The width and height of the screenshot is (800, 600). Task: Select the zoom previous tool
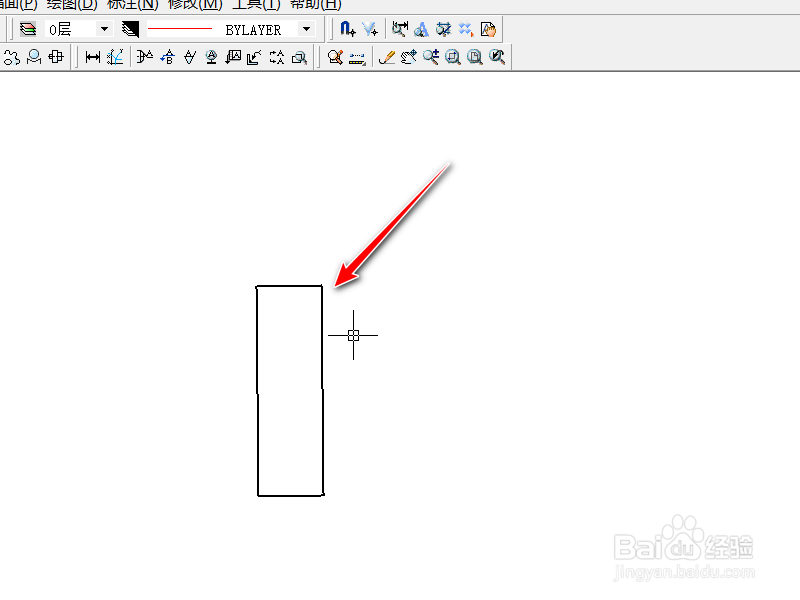497,57
